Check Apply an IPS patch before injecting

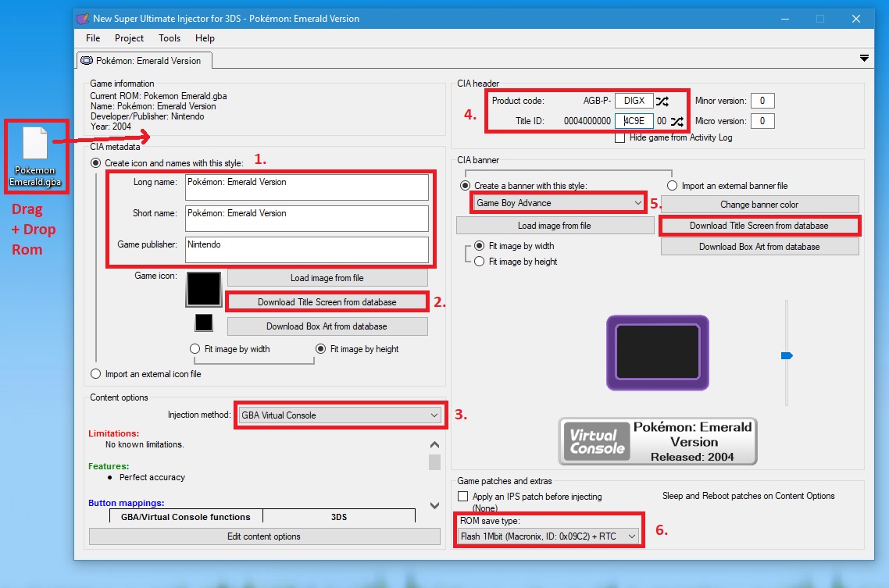[463, 497]
